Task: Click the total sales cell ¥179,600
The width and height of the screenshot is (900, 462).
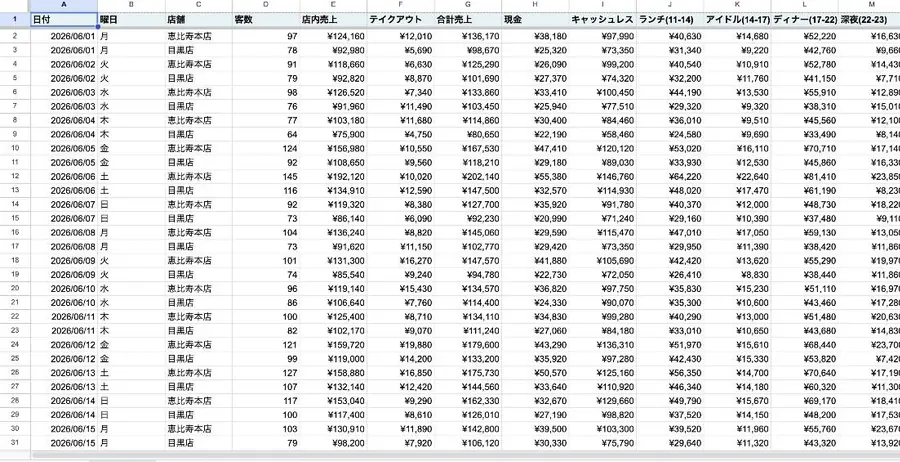Action: [x=468, y=344]
